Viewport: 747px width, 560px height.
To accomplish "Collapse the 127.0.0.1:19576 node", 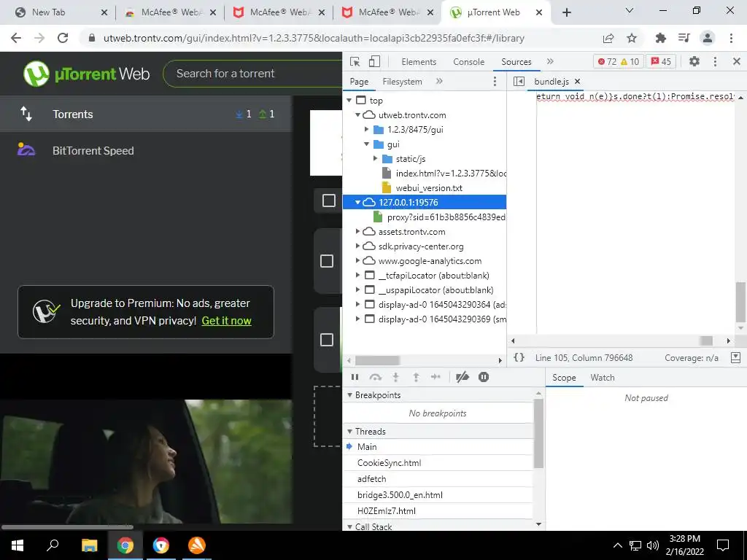I will pyautogui.click(x=357, y=203).
